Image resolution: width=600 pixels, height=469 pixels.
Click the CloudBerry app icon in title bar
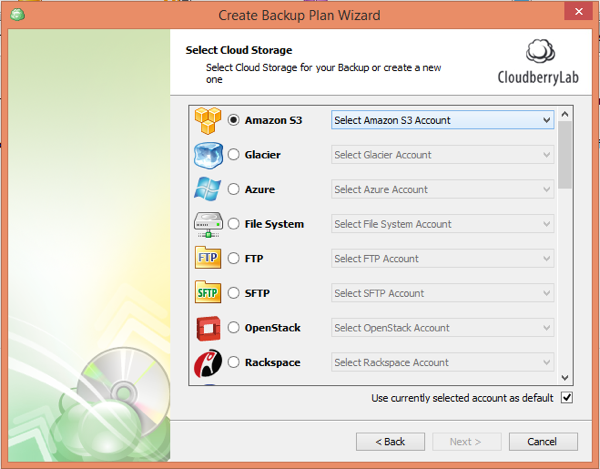(x=18, y=15)
